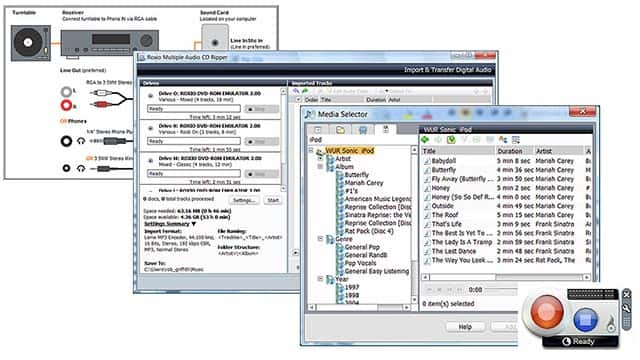Select The Roof track
This screenshot has height=360, width=640.
[x=445, y=215]
